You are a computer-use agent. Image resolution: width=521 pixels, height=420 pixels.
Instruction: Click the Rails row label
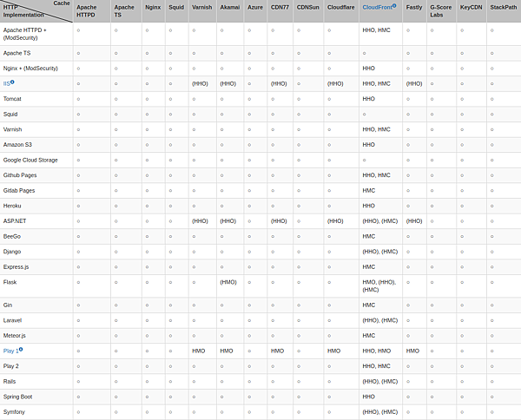point(10,382)
